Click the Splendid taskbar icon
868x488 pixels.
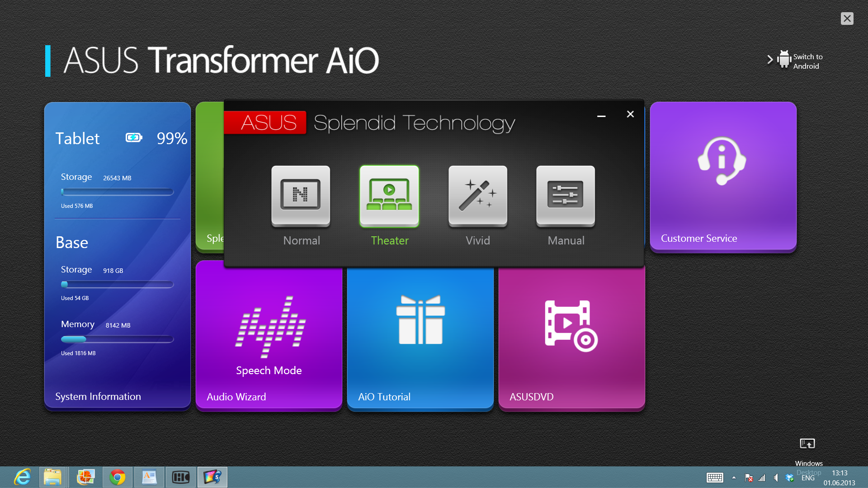212,477
